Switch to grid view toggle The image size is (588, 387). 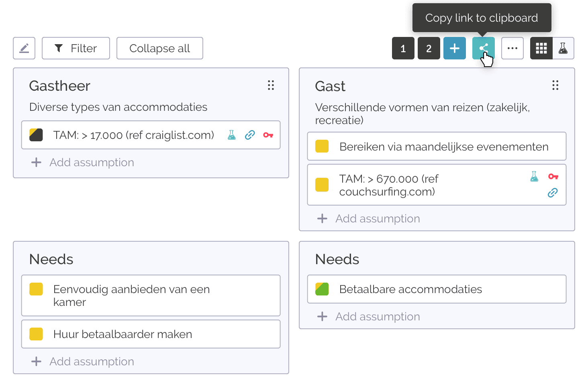541,48
